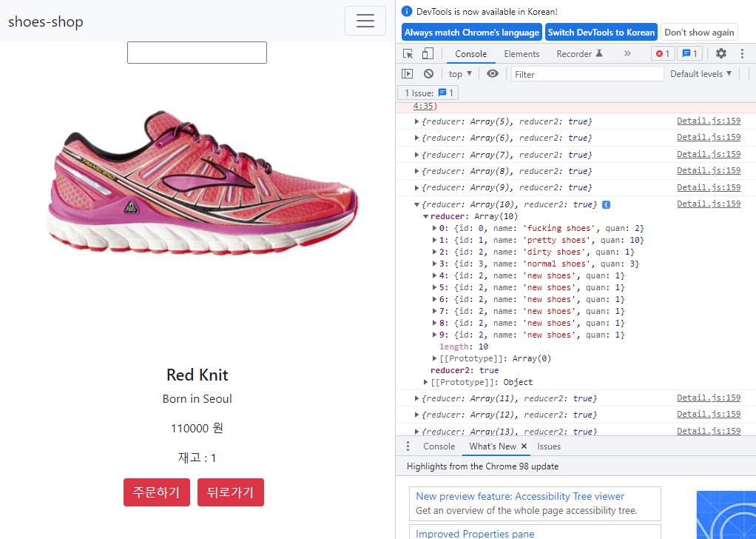Click the blue issues message badge
The width and height of the screenshot is (756, 539).
[689, 53]
